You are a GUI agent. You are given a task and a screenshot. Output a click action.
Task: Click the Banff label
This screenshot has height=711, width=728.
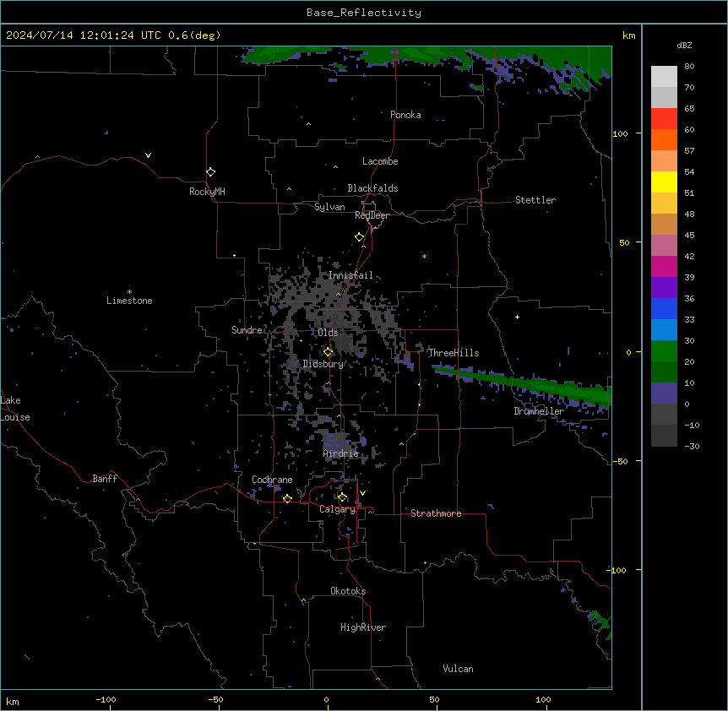coord(105,479)
